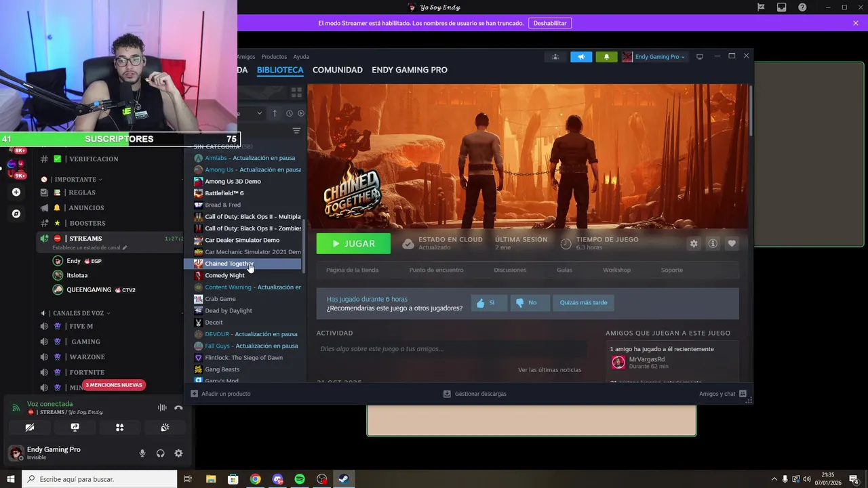Click Añadir un producto link
The width and height of the screenshot is (868, 488).
(x=220, y=394)
